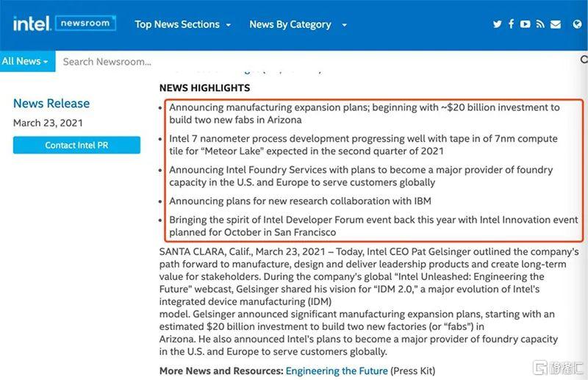Screen dimensions: 588x380
Task: Click the IBM research collaboration bullet
Action: click(x=300, y=201)
